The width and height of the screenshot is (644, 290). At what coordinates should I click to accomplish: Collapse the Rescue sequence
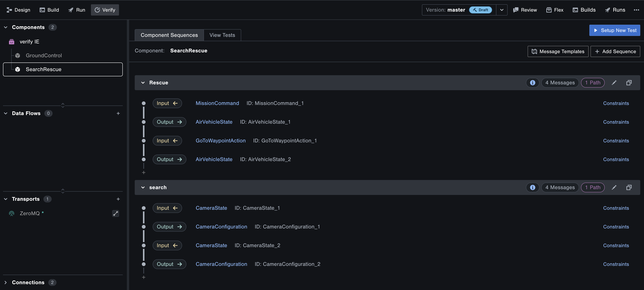[143, 83]
